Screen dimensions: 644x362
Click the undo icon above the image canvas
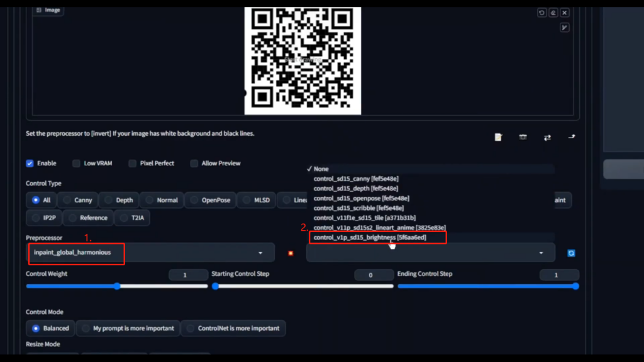(541, 13)
